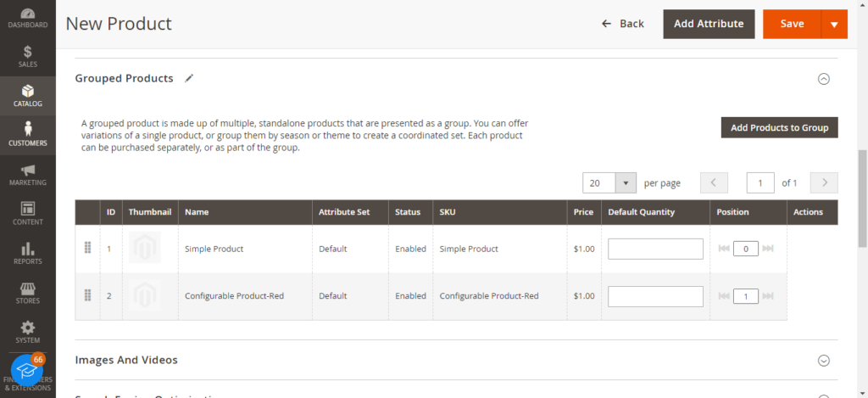Open the 20 per page dropdown
Image resolution: width=868 pixels, height=398 pixels.
click(609, 183)
